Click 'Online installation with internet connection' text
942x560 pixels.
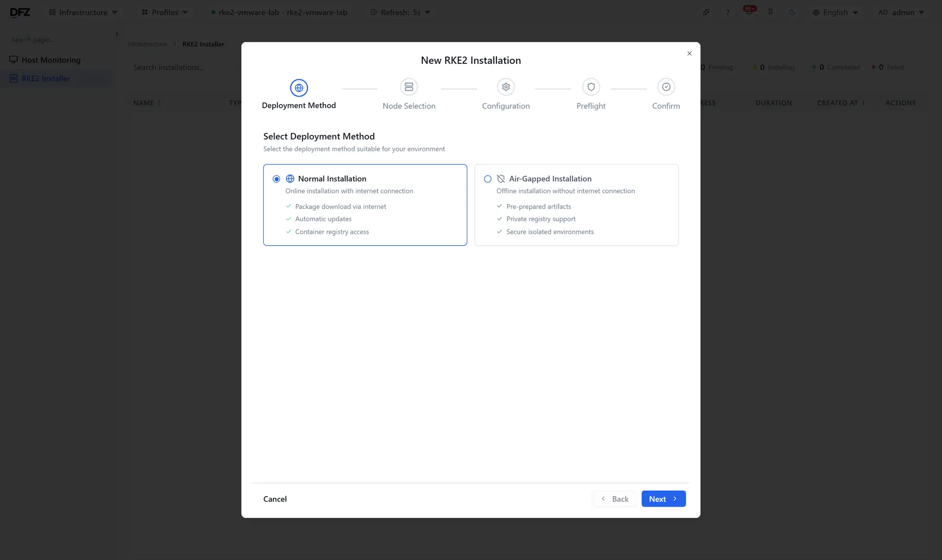point(349,191)
